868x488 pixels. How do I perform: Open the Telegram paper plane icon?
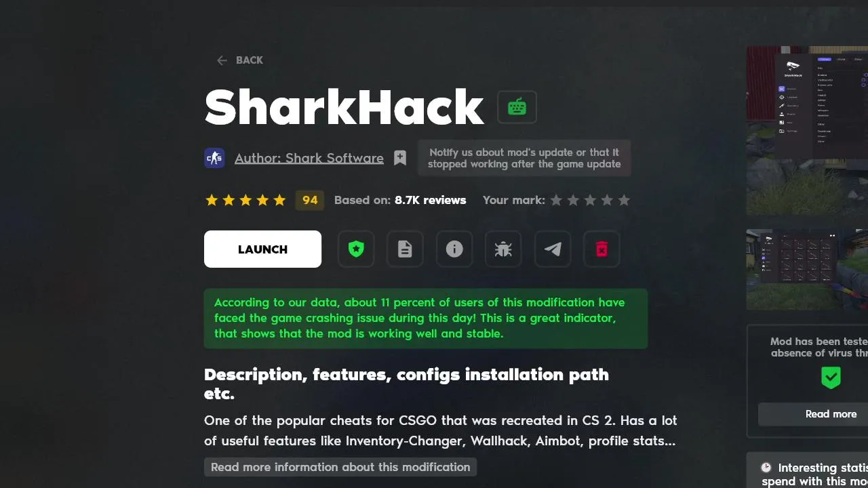pos(553,249)
